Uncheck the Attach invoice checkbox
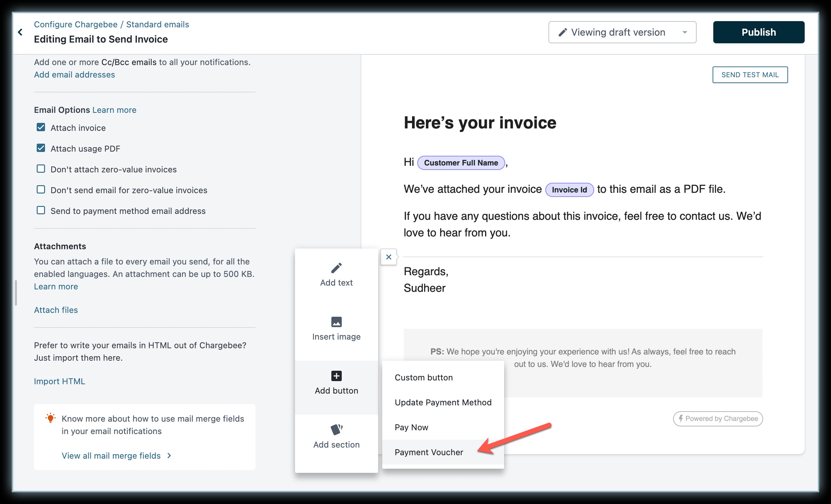Image resolution: width=831 pixels, height=504 pixels. (41, 127)
